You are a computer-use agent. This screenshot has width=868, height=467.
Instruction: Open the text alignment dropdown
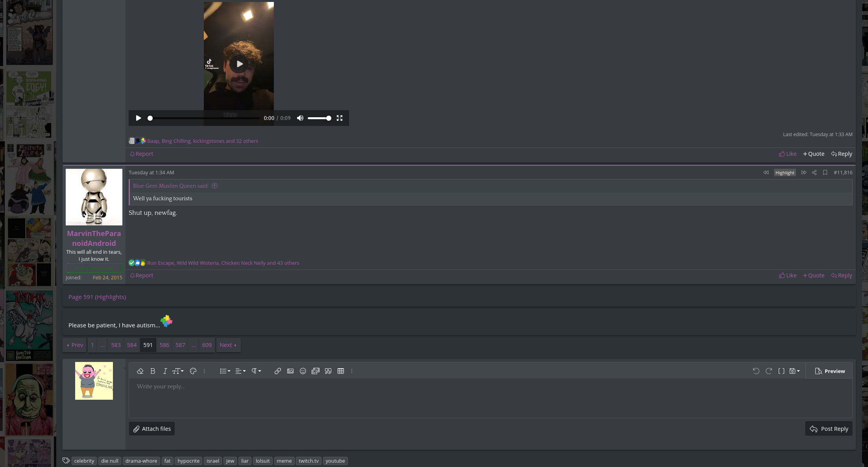click(x=240, y=371)
